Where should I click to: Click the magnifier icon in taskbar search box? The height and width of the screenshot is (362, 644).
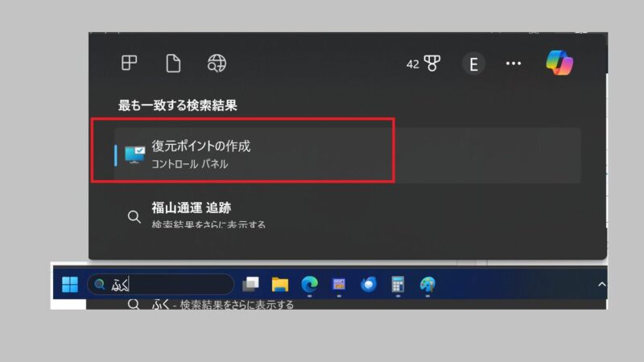click(99, 284)
